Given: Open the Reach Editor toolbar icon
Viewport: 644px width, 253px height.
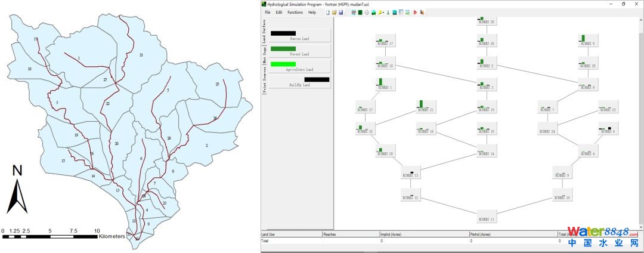Looking at the screenshot, I should [x=354, y=13].
